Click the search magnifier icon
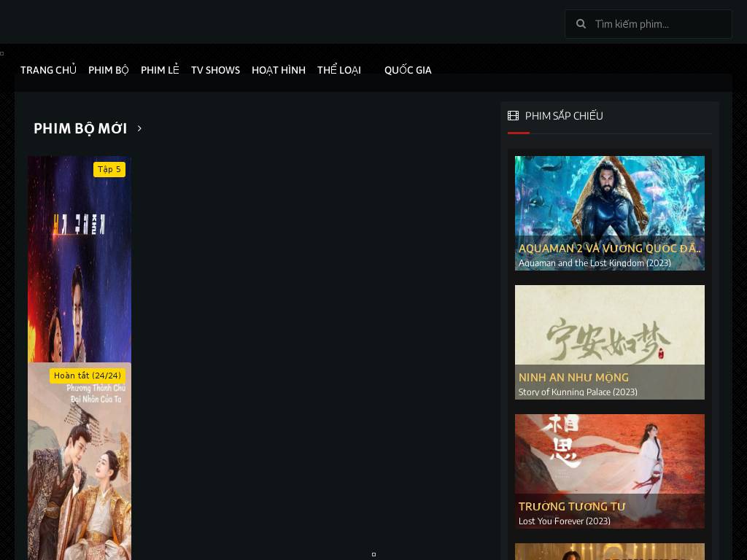This screenshot has width=747, height=560. (581, 24)
